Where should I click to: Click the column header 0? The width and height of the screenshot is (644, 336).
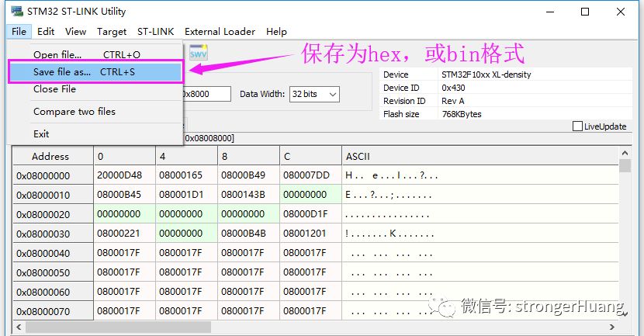pos(124,157)
